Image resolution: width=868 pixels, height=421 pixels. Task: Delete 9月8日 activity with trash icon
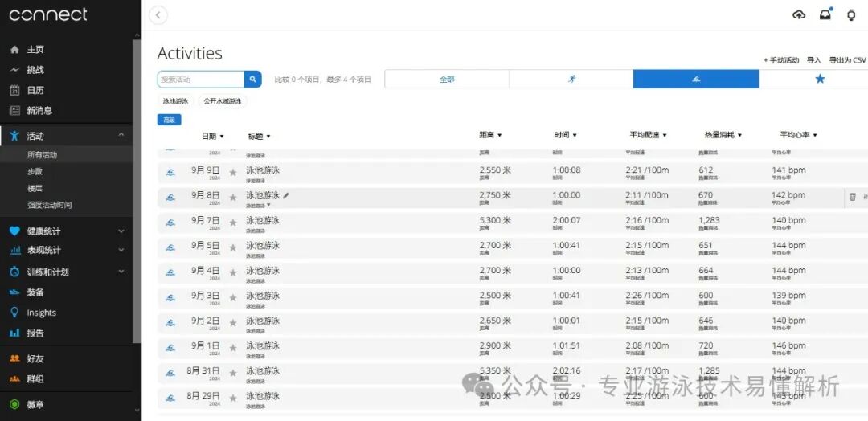[x=852, y=196]
